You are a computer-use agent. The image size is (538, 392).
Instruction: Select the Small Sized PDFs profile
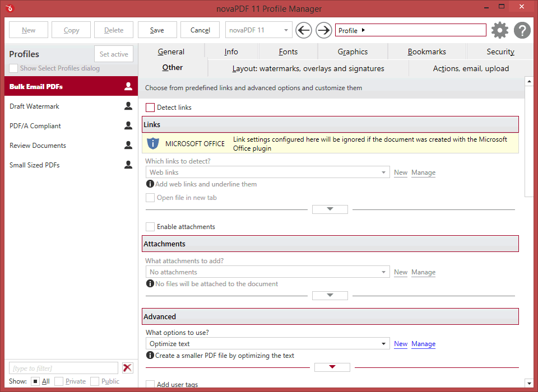click(x=71, y=165)
